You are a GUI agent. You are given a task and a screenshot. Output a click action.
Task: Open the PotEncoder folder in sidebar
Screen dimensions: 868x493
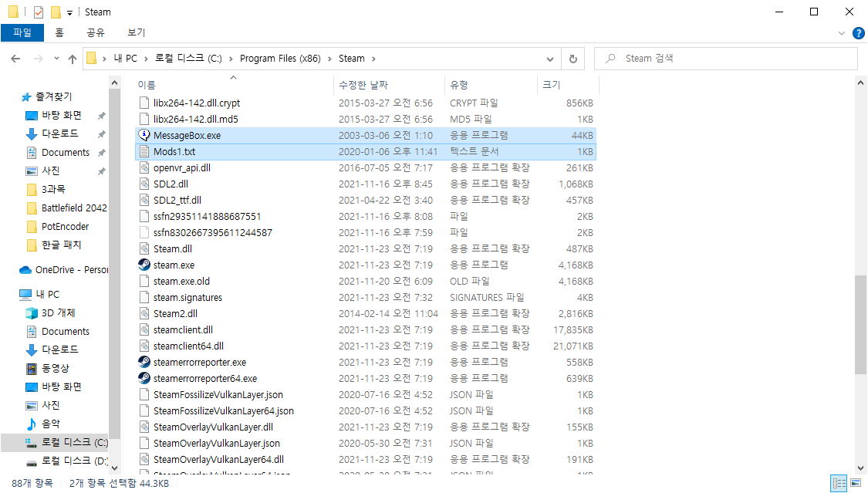(x=65, y=226)
